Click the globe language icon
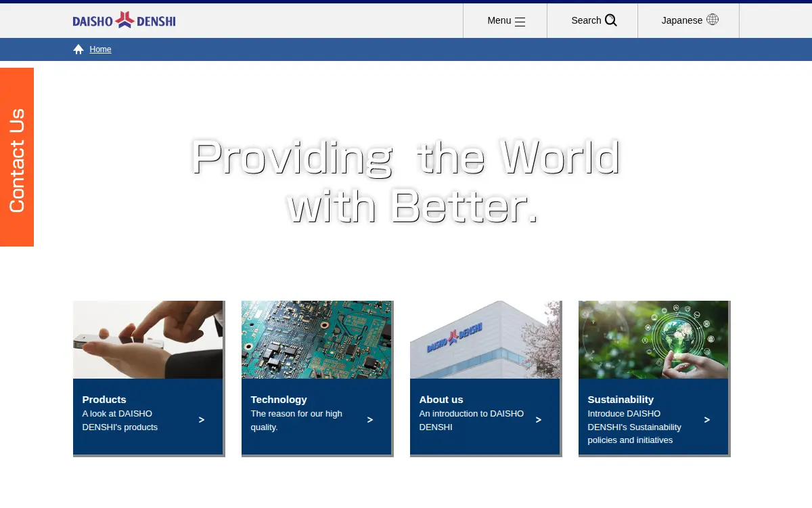Screen dimensions: 812x508 [x=713, y=20]
